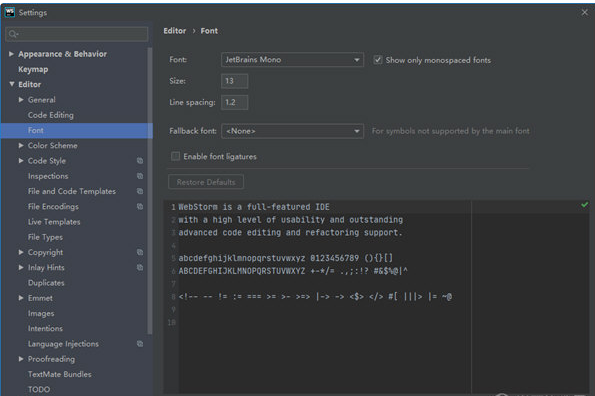
Task: Click the project icon beside Copyright
Action: click(x=140, y=252)
